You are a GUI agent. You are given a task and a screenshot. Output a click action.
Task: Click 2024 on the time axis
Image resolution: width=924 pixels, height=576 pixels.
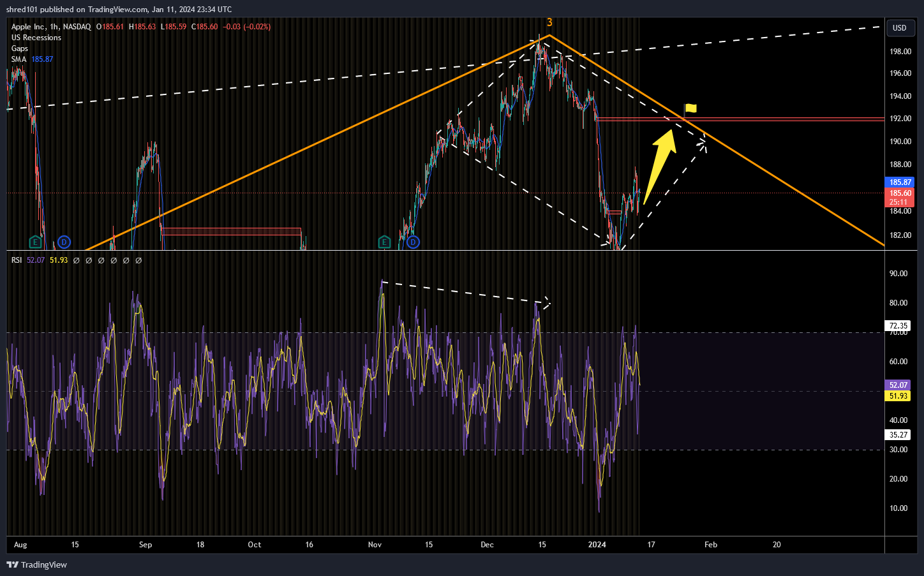597,545
